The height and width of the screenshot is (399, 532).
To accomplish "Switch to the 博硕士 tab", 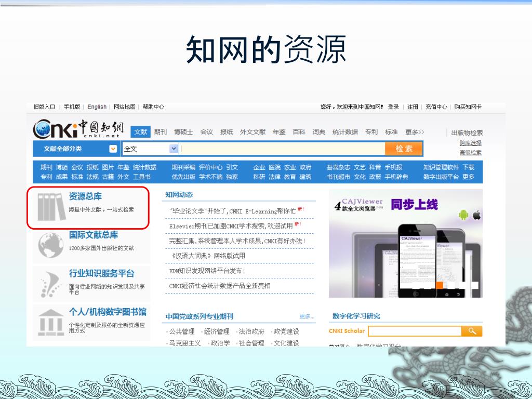I will 183,132.
